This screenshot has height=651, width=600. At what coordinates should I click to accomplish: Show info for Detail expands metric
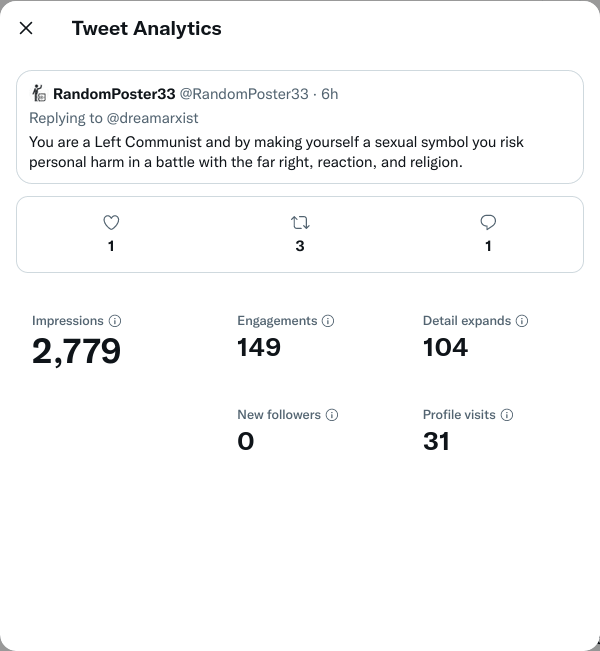522,321
